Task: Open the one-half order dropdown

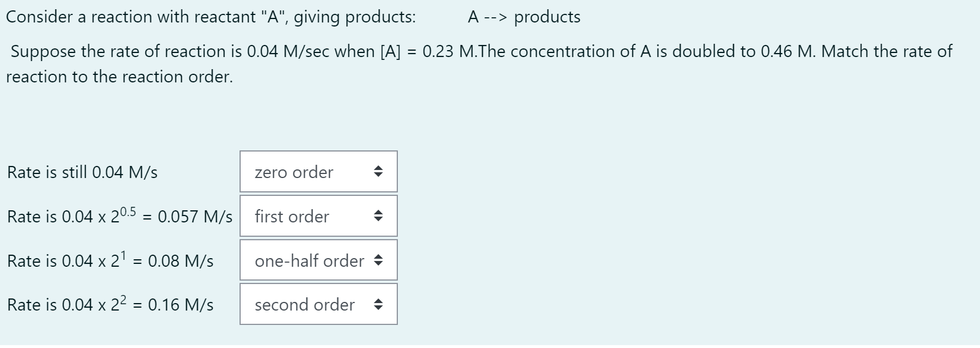Action: 318,260
